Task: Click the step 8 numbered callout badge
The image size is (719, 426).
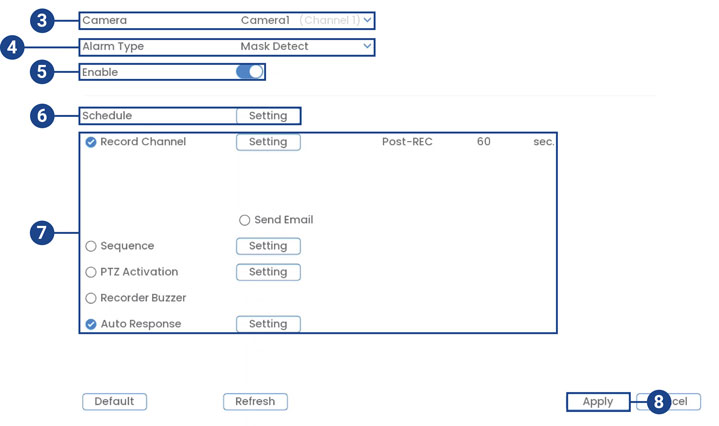Action: (x=657, y=401)
